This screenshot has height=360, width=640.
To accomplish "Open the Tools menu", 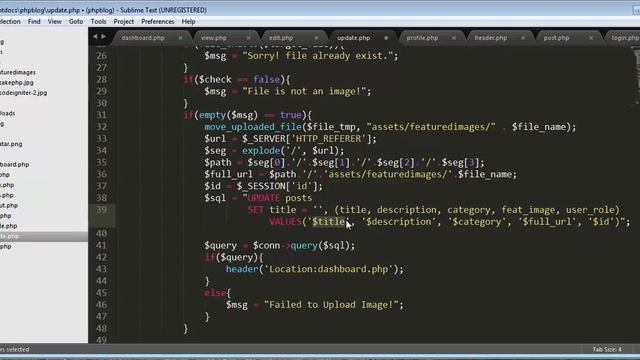I will click(x=98, y=22).
